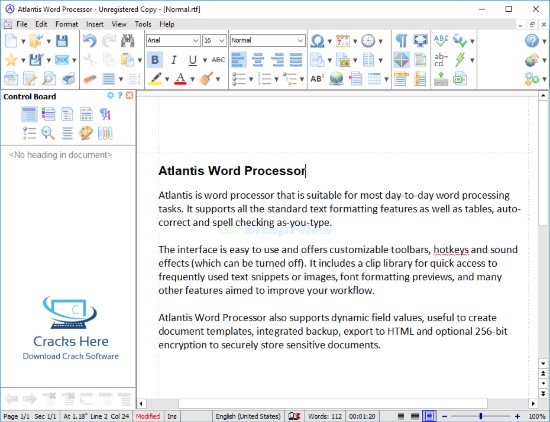Click the vertical scrollbar down arrow

coord(543,363)
